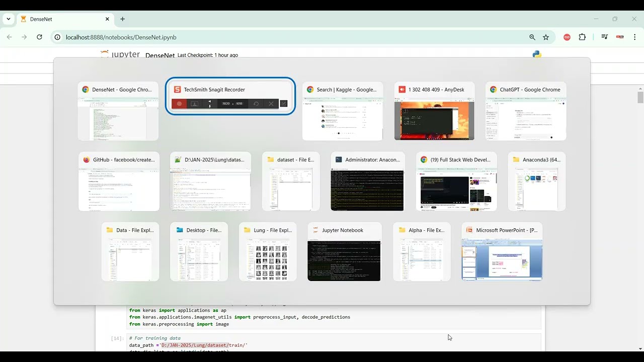
Task: Select the DenseNet browser tab
Action: tap(65, 19)
